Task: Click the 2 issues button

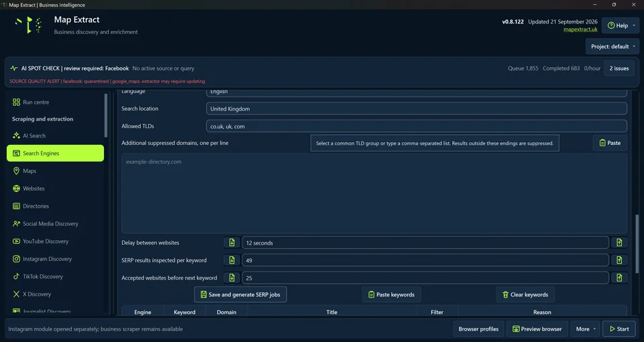Action: [619, 68]
